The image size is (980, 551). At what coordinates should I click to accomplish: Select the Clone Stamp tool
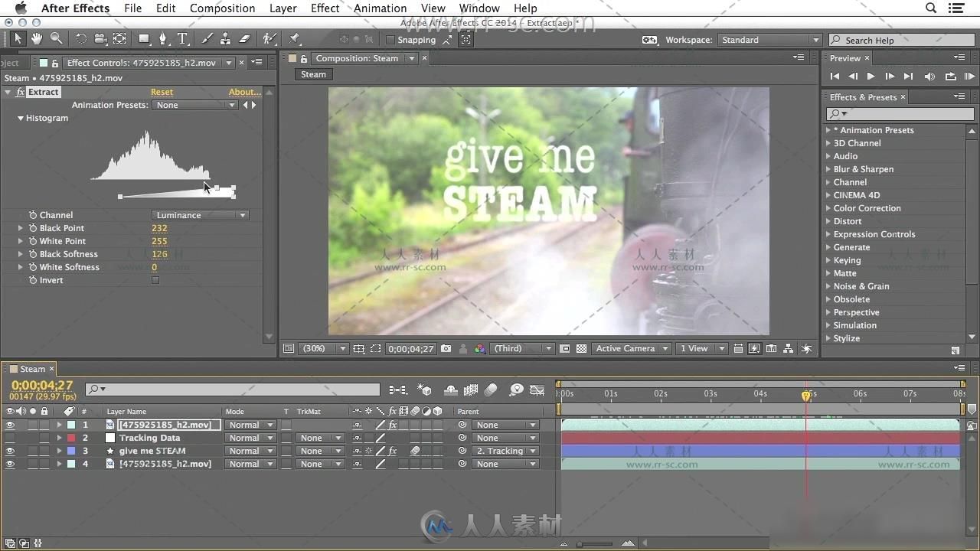coord(225,38)
